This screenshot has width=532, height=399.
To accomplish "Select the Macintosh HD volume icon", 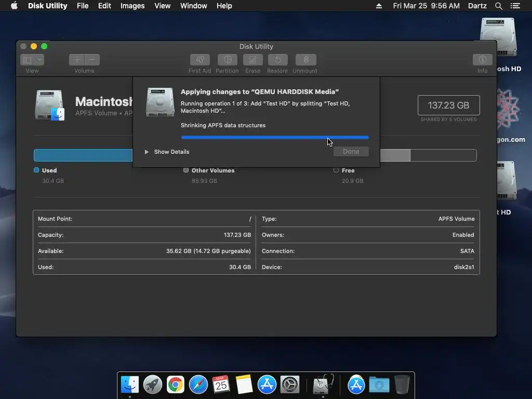I will 49,105.
